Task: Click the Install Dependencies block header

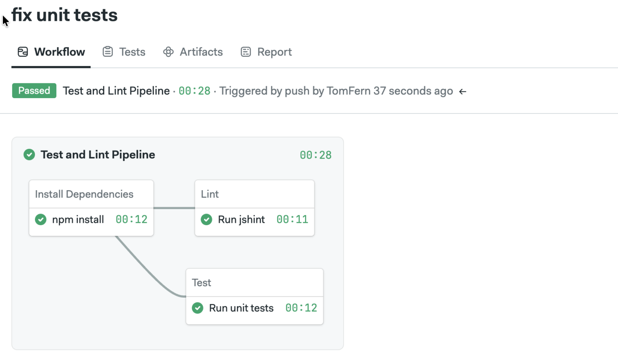Action: tap(84, 194)
